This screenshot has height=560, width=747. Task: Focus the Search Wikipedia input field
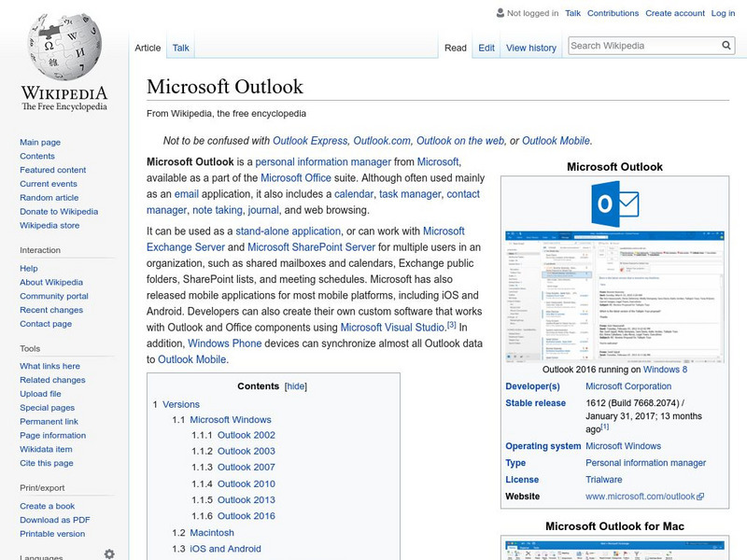(644, 46)
